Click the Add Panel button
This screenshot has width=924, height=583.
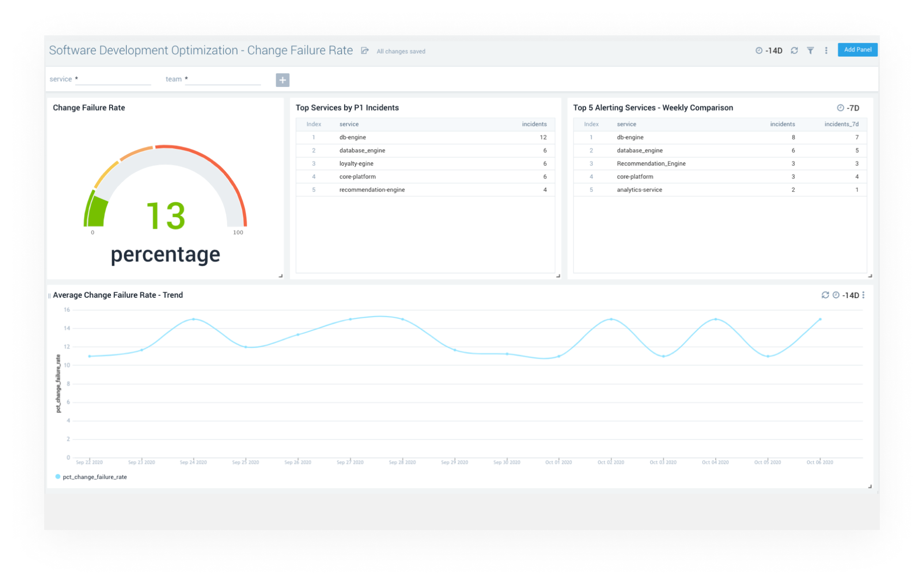(857, 50)
